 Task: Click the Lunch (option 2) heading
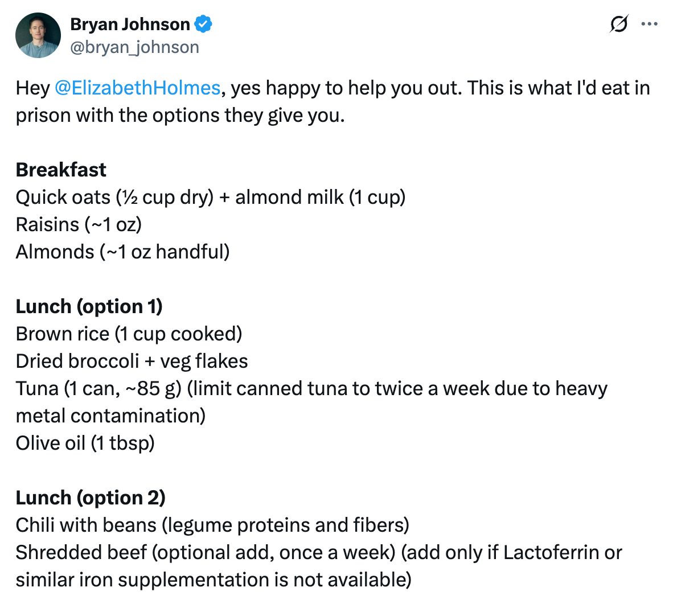90,498
